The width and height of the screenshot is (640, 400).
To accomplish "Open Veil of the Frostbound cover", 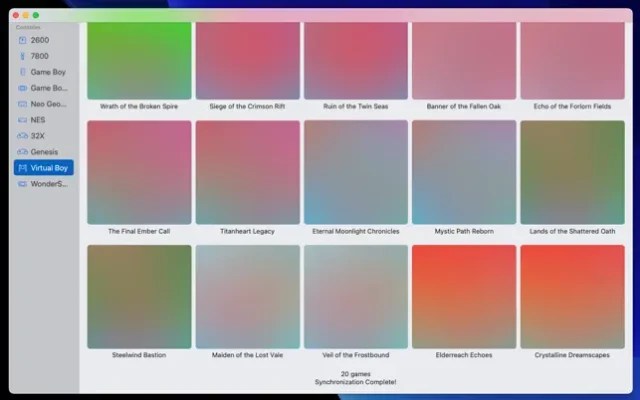I will coord(356,297).
